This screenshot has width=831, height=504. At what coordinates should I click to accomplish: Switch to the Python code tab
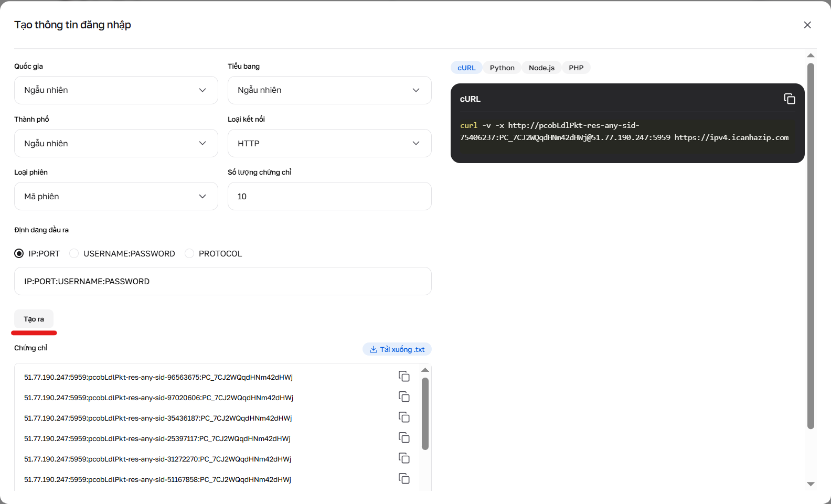click(x=502, y=68)
